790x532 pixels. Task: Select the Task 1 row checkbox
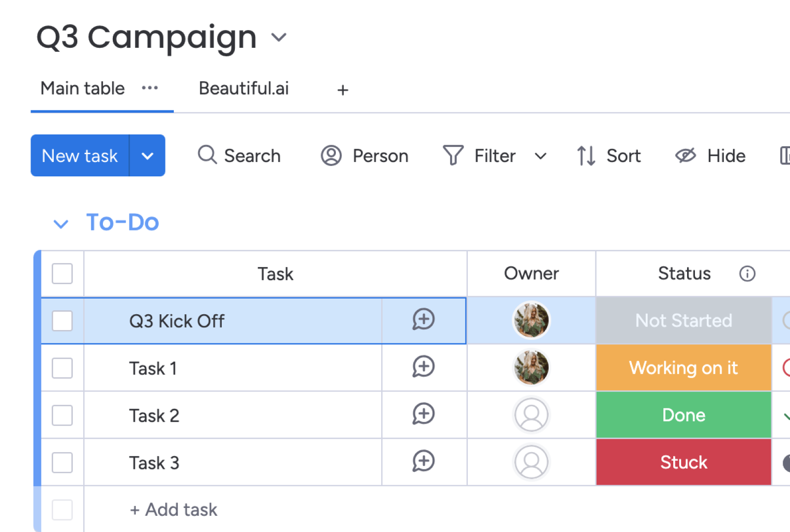62,368
